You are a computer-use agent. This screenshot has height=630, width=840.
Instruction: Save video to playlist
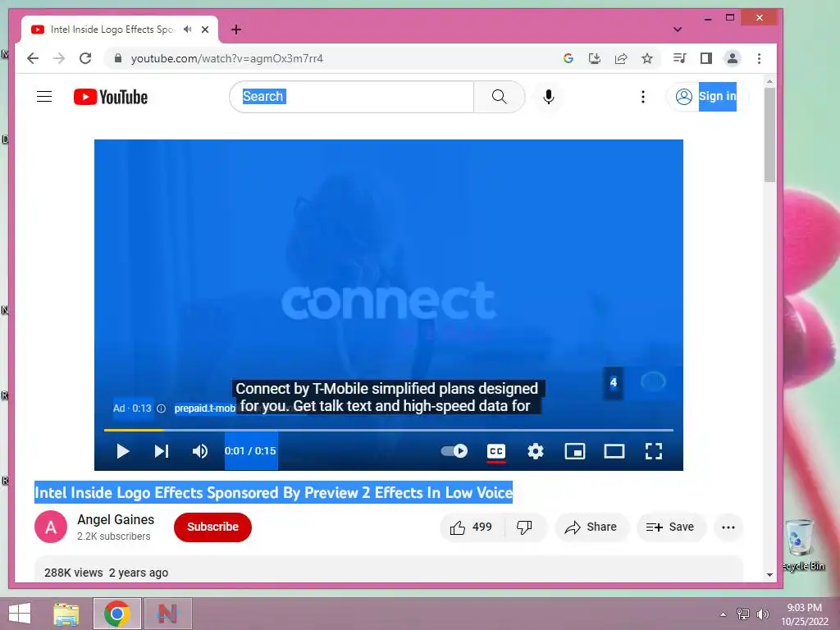tap(669, 527)
